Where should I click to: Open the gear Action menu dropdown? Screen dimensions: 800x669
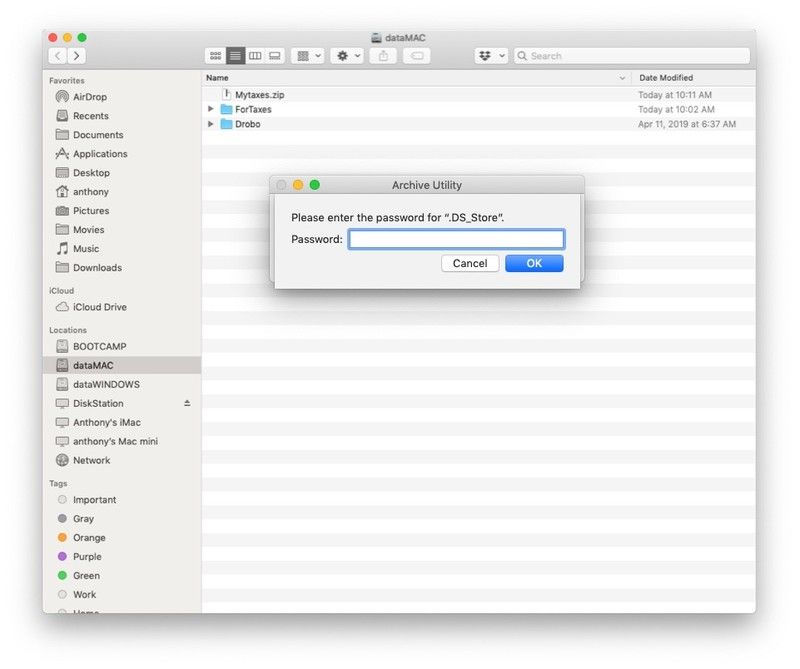coord(348,56)
